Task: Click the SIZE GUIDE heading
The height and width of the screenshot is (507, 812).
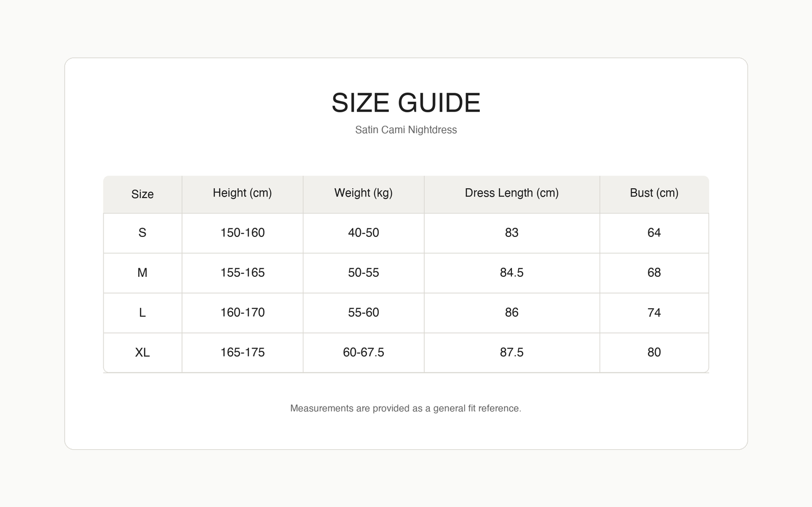Action: point(406,103)
